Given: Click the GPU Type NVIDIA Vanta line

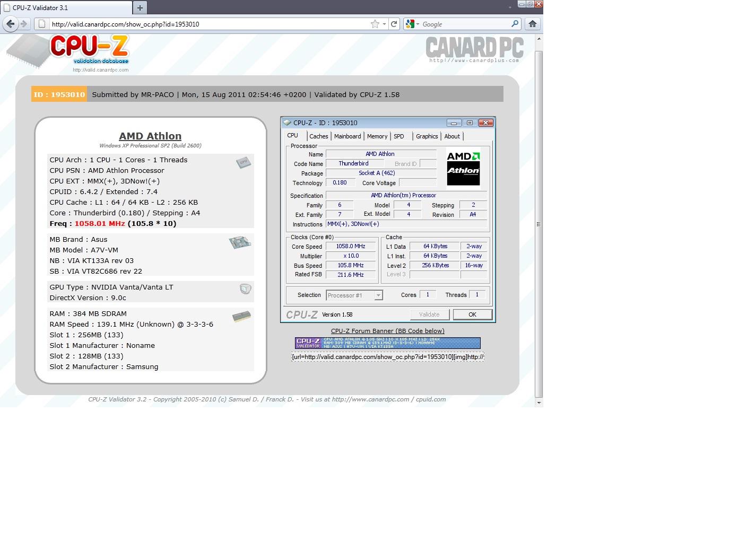Looking at the screenshot, I should coord(111,287).
